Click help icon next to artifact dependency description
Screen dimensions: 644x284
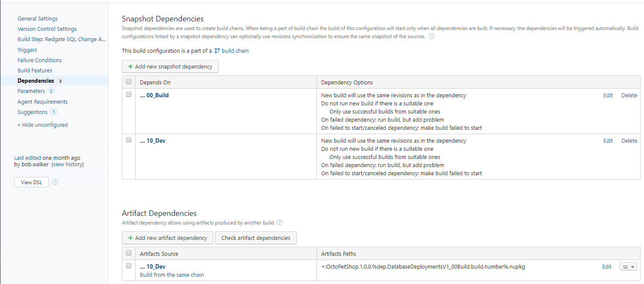[280, 222]
